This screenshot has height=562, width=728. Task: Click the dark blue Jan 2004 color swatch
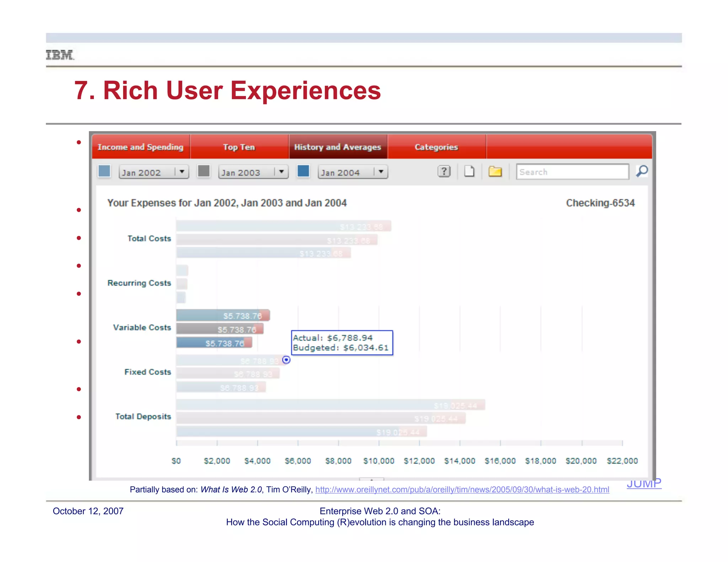303,171
